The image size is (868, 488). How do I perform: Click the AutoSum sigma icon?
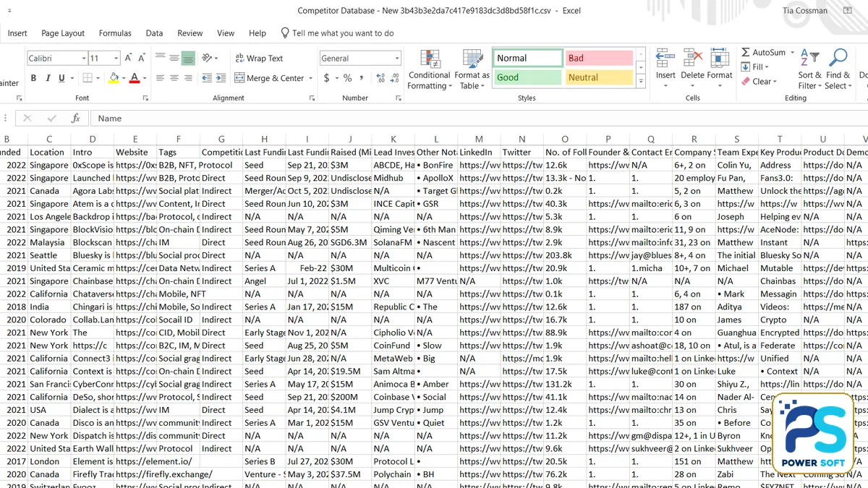746,53
